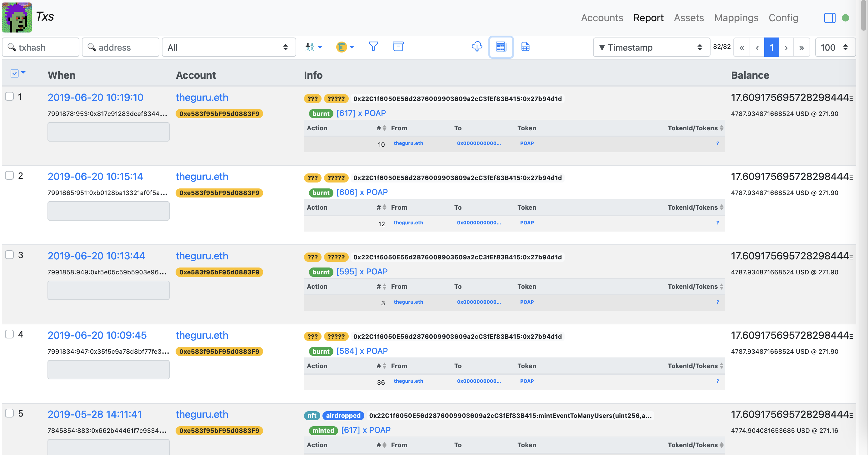Screen dimensions: 868x455
Task: Select page 1 in pagination
Action: pyautogui.click(x=772, y=47)
